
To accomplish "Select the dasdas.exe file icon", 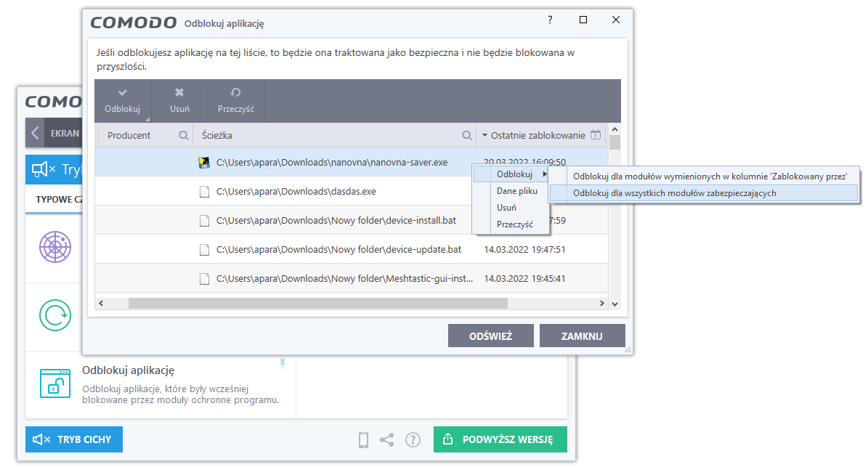I will coord(204,192).
